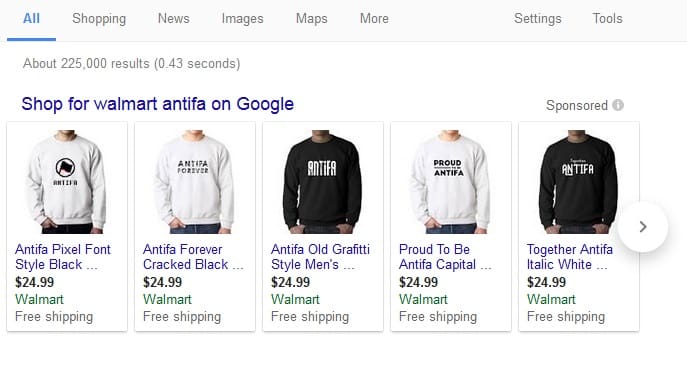Open Antifa Forever Cracked Black listing
Image resolution: width=687 pixels, height=389 pixels.
pyautogui.click(x=193, y=257)
